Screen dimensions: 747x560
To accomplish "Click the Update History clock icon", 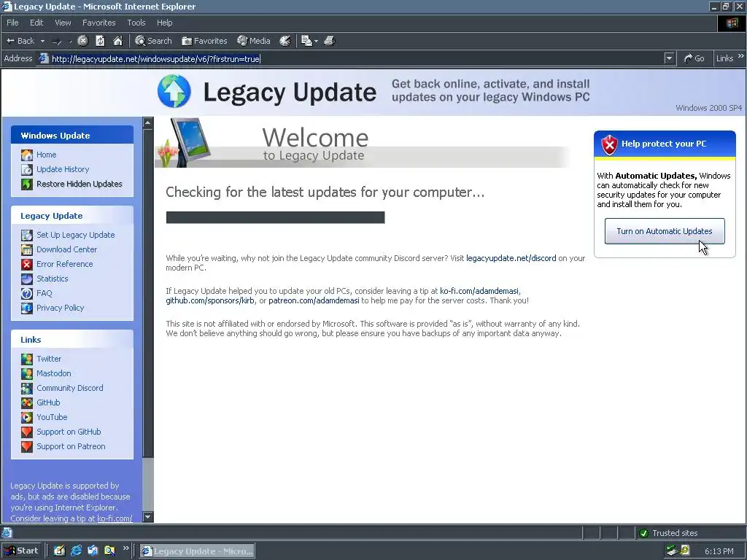I will pos(27,169).
